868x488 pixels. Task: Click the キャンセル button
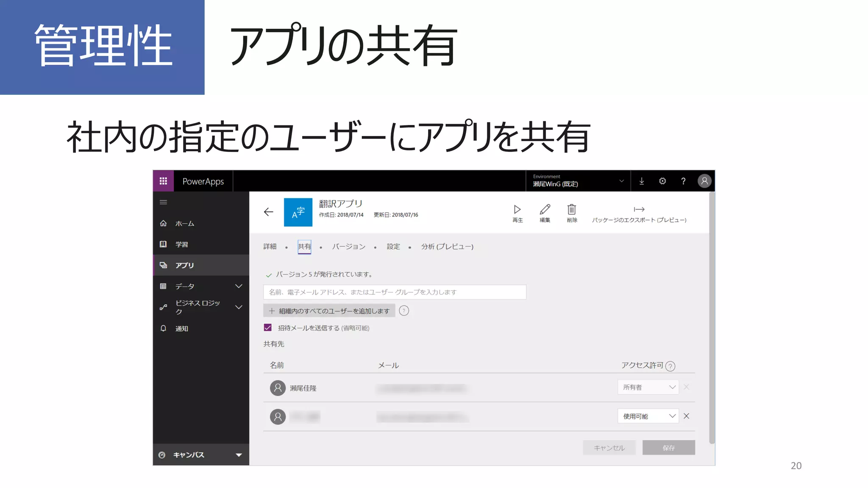tap(609, 448)
